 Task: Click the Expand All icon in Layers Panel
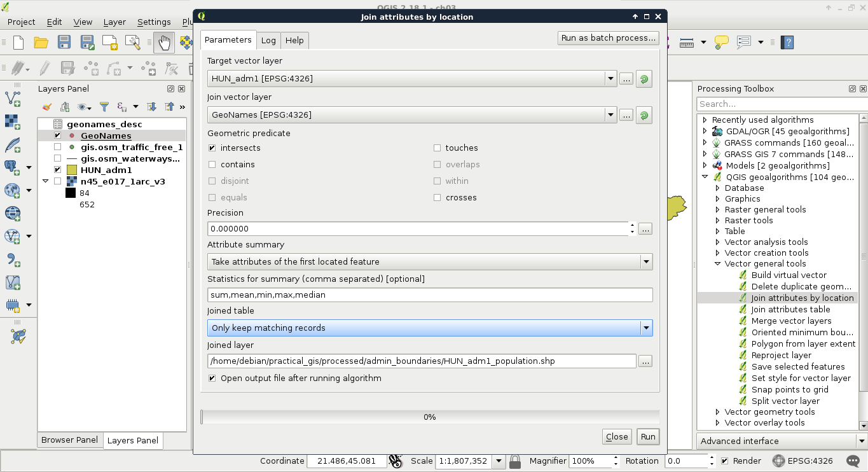pos(151,107)
